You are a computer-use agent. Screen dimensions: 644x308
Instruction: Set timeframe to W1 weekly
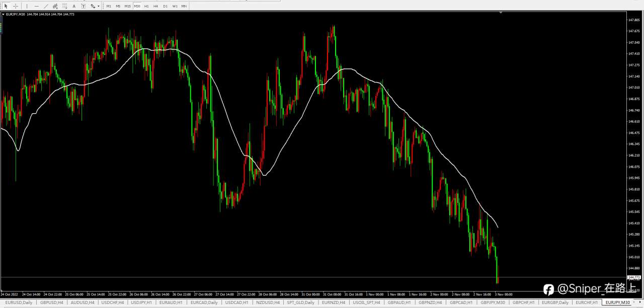175,6
